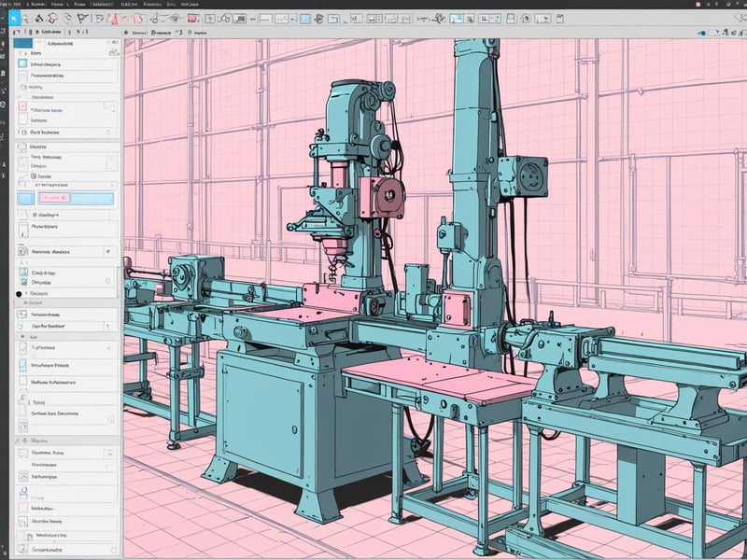The image size is (747, 560).
Task: Click the pink triangle shape tool icon
Action: [x=114, y=18]
